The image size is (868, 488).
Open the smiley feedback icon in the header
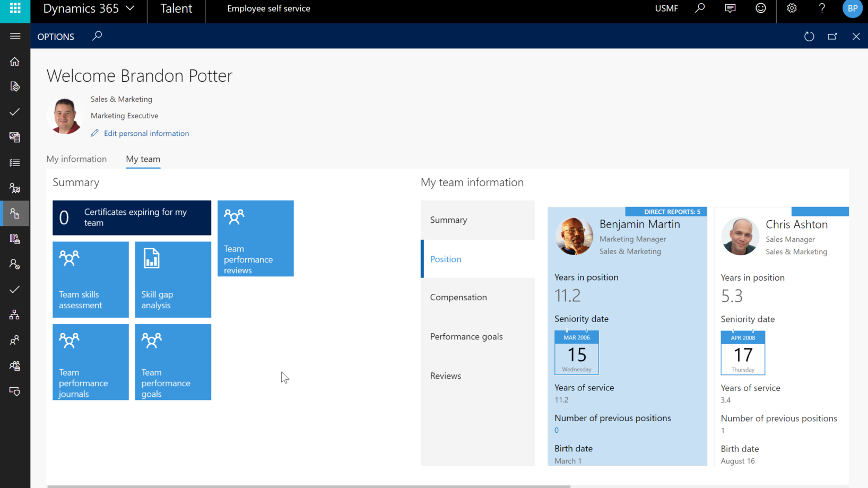coord(760,8)
